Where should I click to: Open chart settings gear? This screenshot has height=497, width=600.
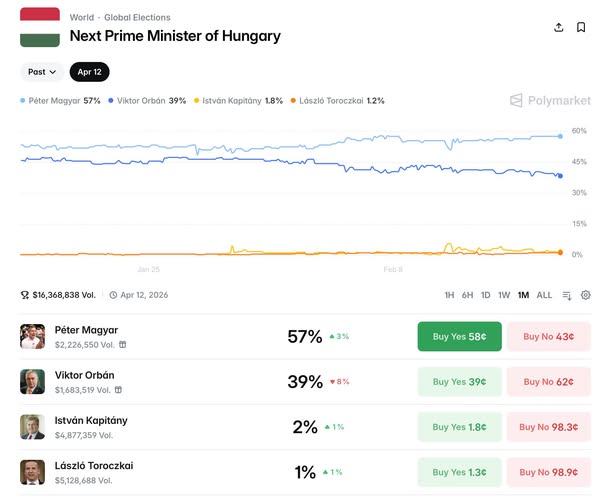586,295
